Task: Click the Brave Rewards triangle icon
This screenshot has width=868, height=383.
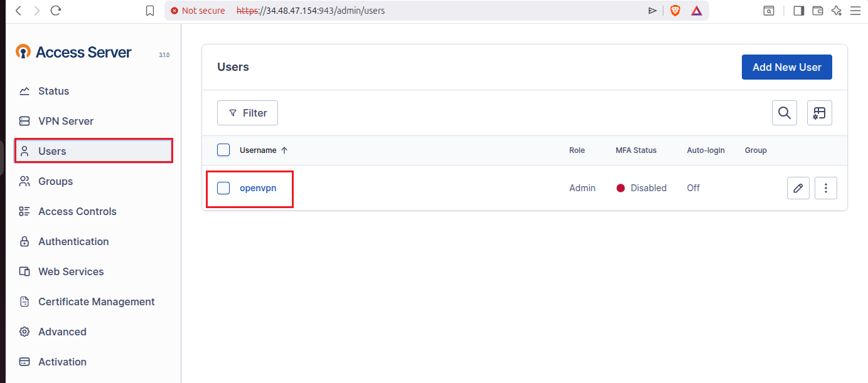Action: (x=697, y=11)
